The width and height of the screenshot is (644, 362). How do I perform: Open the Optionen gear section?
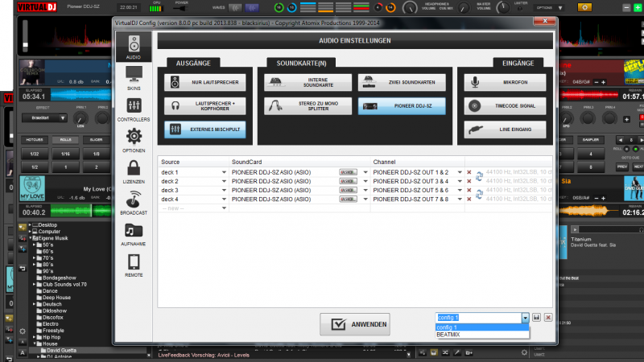pyautogui.click(x=134, y=140)
